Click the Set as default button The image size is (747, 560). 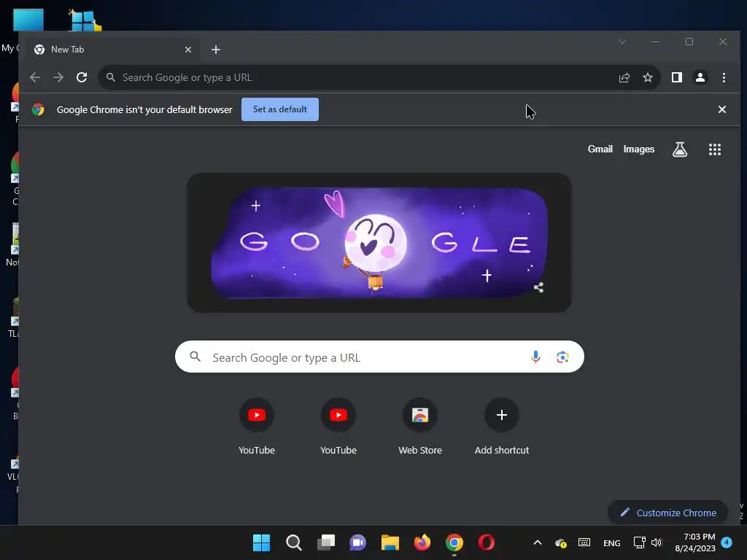tap(280, 109)
